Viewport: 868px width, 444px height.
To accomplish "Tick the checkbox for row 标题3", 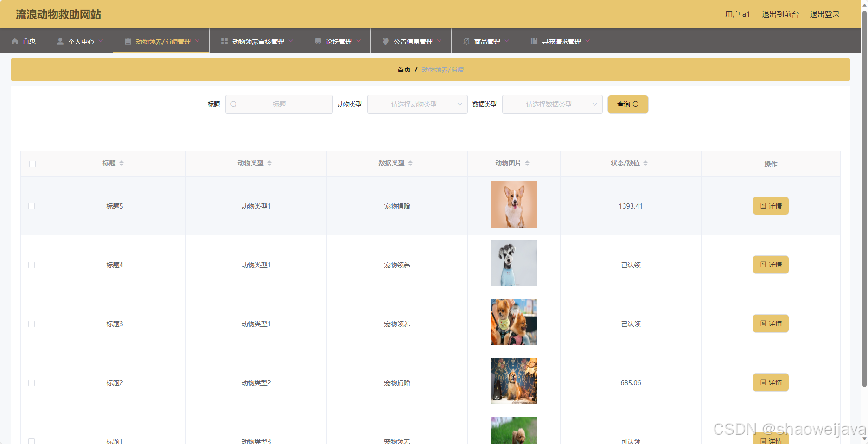I will 32,324.
